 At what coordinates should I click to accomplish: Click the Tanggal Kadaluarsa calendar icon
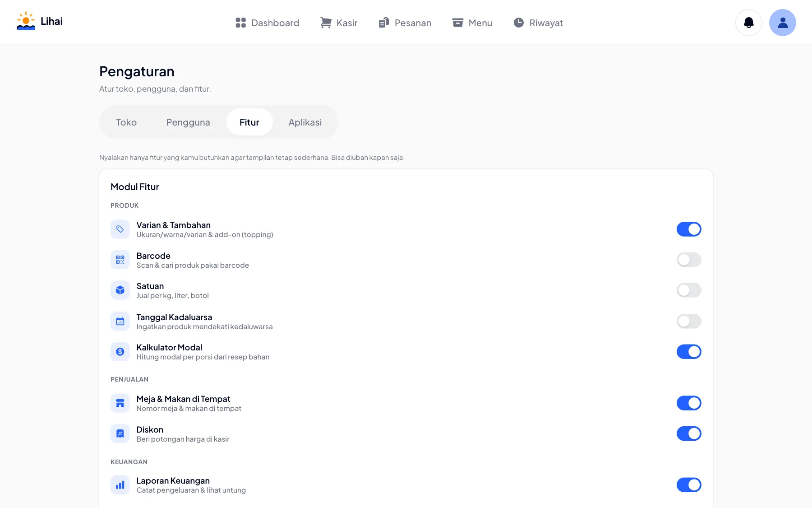(x=120, y=321)
